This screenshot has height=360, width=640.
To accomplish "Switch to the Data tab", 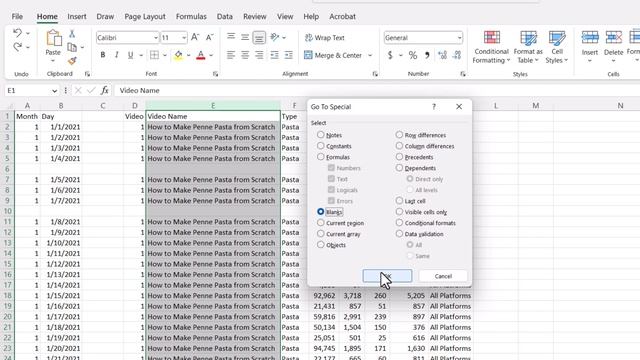I will tap(224, 16).
